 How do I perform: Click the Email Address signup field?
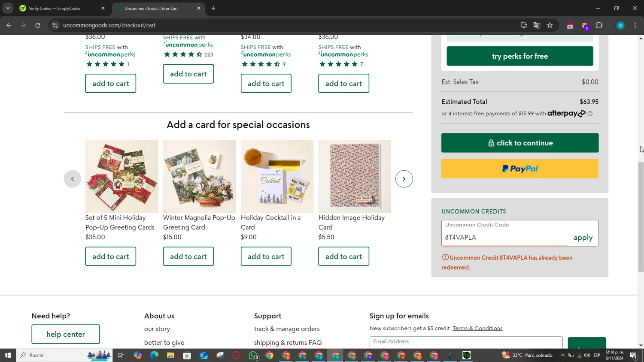point(466,343)
